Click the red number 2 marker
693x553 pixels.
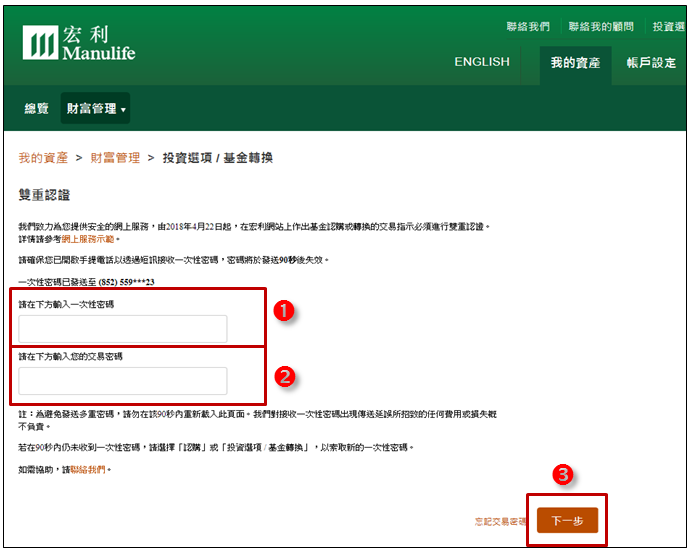[x=284, y=377]
